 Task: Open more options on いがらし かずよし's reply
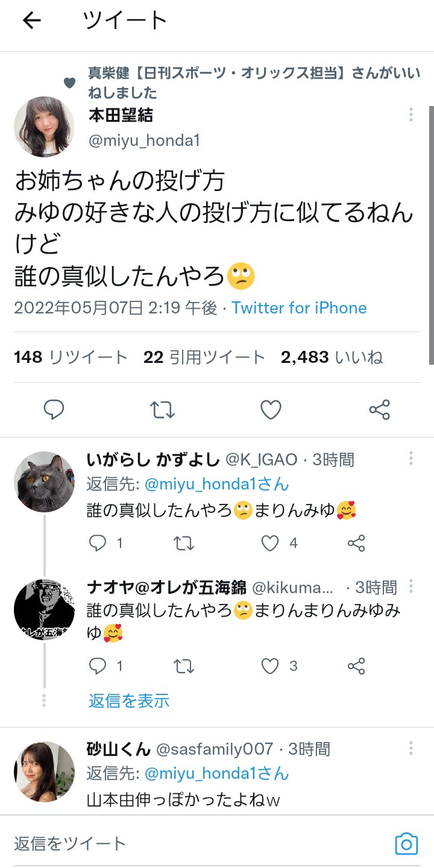(410, 459)
